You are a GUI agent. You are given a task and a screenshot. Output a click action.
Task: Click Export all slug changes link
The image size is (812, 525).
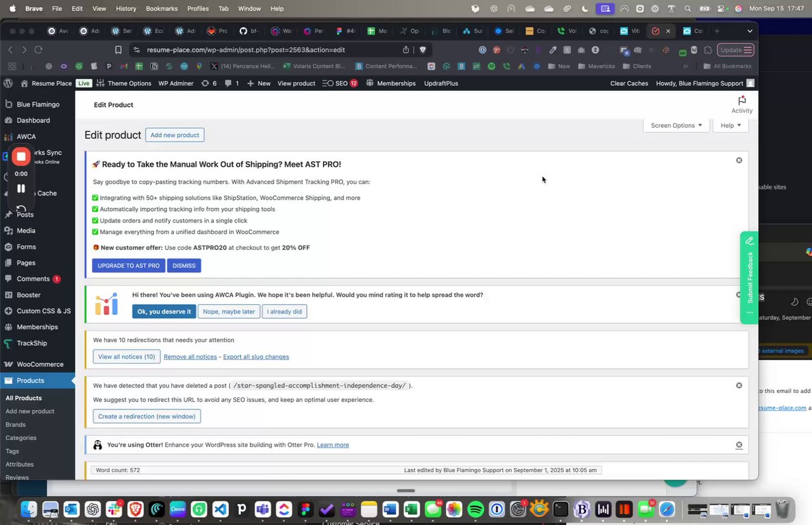(x=256, y=357)
